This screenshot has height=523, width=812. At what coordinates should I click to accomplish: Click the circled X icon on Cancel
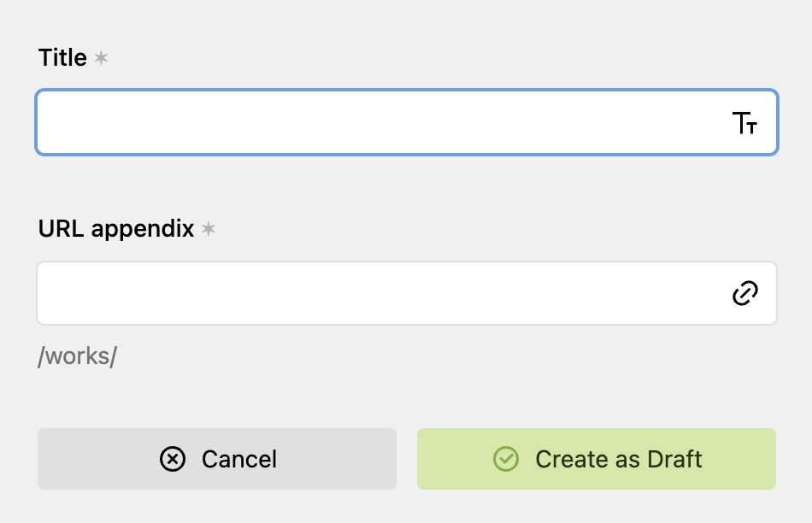click(x=173, y=460)
